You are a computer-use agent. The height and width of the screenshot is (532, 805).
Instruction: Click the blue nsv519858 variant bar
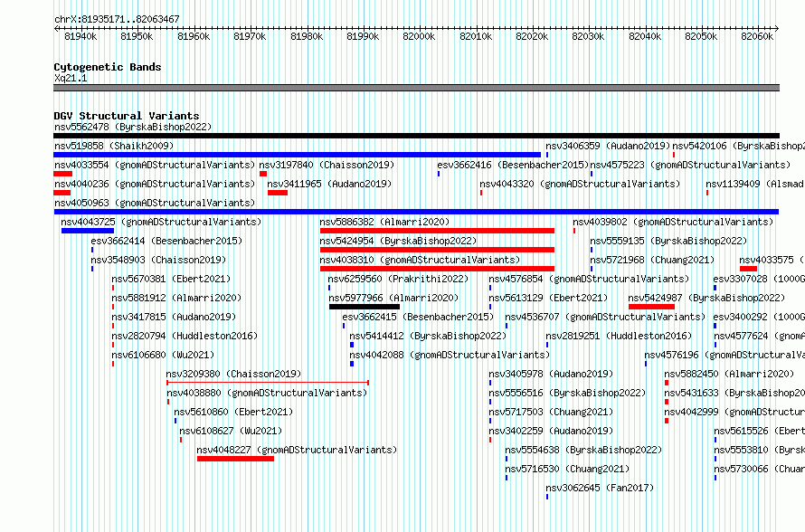298,155
